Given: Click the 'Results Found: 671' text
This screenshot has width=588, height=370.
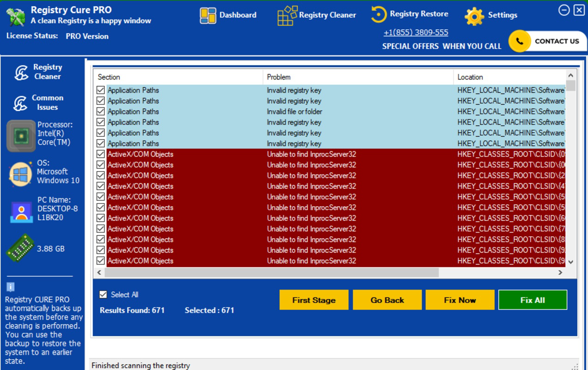Looking at the screenshot, I should pyautogui.click(x=132, y=310).
